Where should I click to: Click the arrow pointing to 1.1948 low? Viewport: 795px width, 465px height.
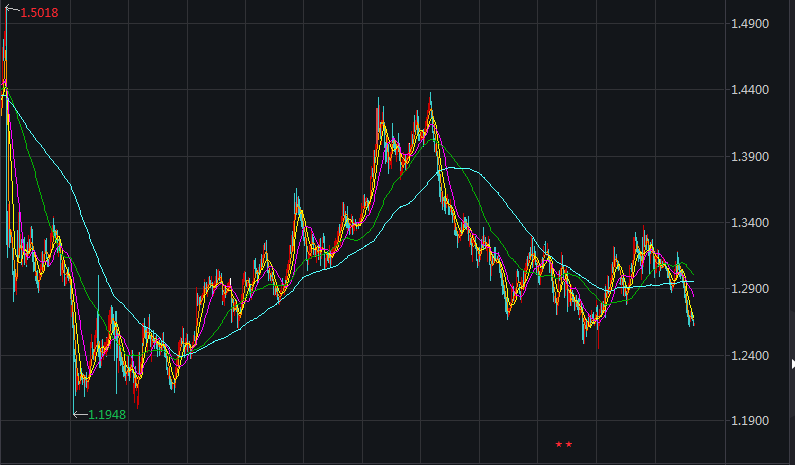pos(80,412)
